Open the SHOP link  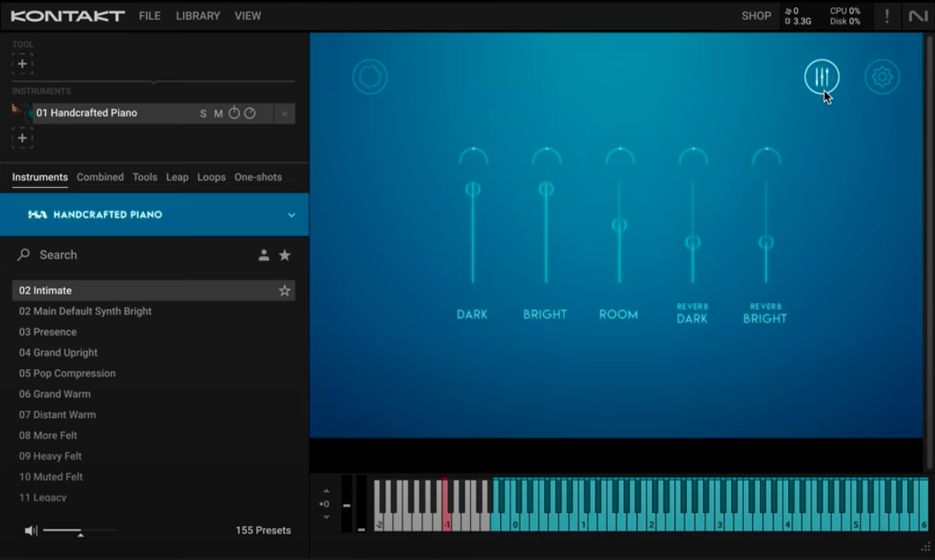(756, 16)
